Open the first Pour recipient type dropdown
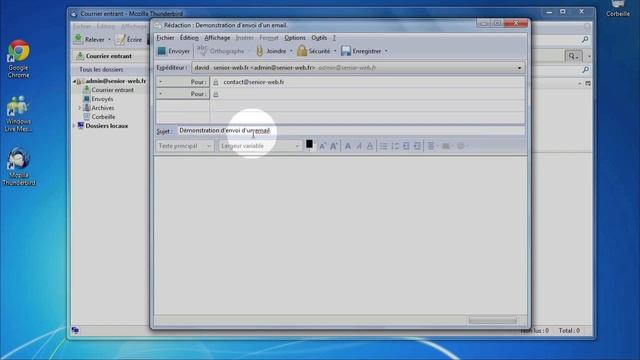 182,82
